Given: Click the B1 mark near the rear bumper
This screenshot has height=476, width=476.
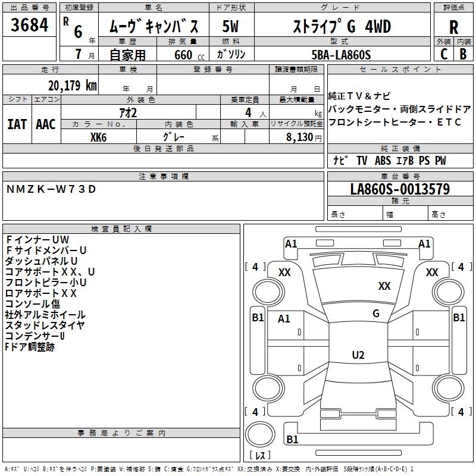Looking at the screenshot, I should click(292, 440).
